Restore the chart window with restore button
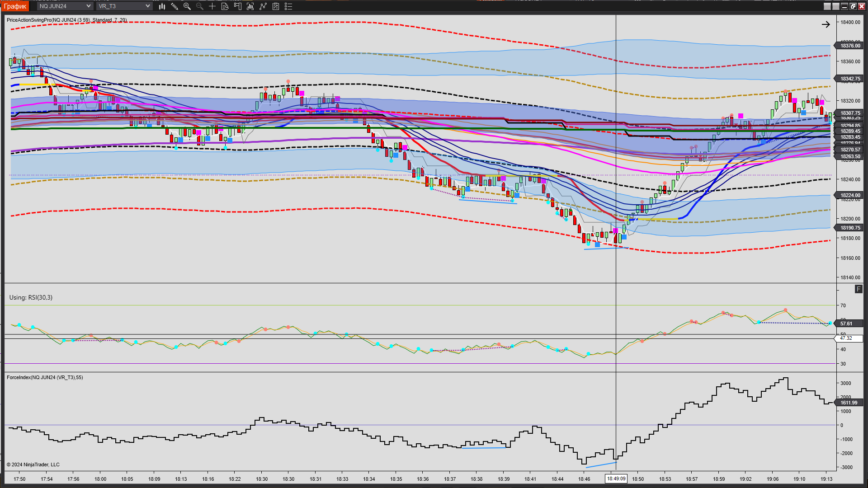The image size is (868, 488). point(853,6)
